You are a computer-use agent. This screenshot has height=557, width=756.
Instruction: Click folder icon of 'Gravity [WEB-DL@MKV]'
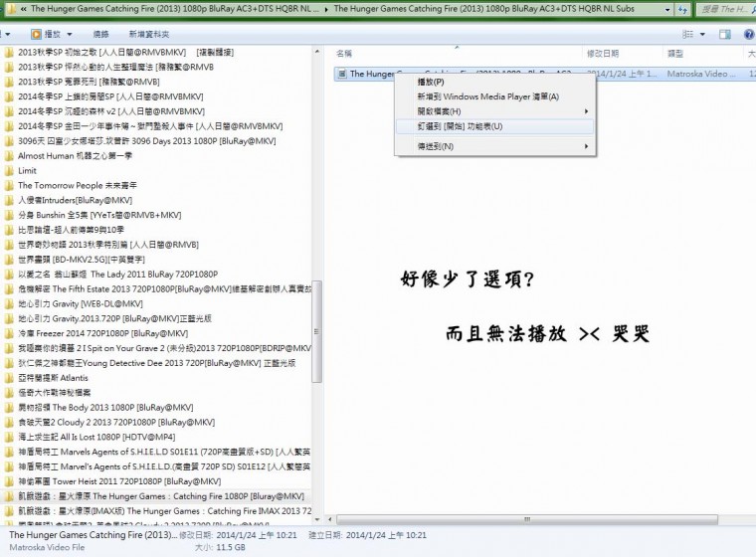[x=9, y=303]
